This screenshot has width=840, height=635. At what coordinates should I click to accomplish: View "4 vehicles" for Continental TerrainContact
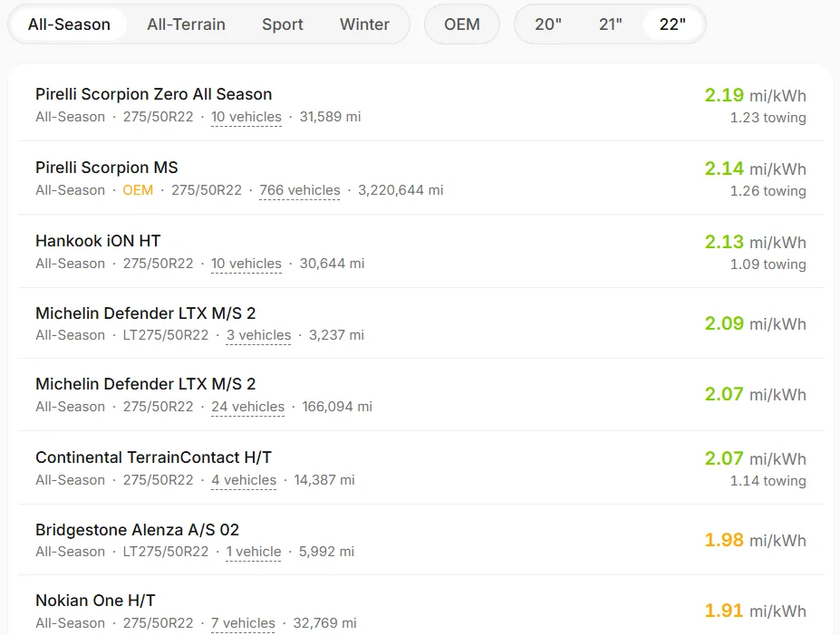[x=244, y=480]
